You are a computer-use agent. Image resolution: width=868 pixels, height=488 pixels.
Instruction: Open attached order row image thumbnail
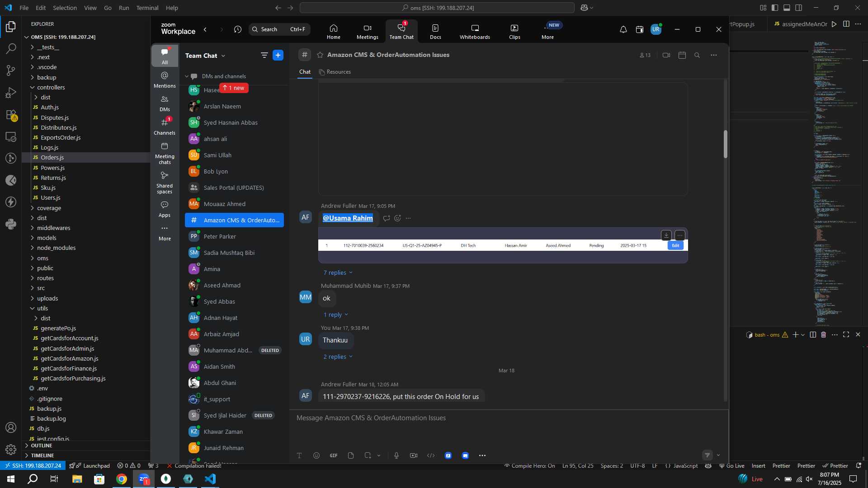503,246
